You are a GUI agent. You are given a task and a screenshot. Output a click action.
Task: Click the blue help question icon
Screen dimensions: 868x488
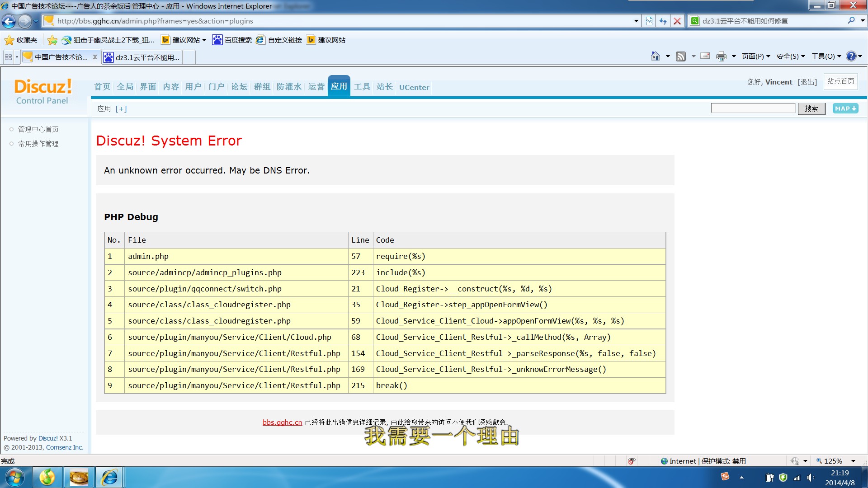click(x=851, y=56)
